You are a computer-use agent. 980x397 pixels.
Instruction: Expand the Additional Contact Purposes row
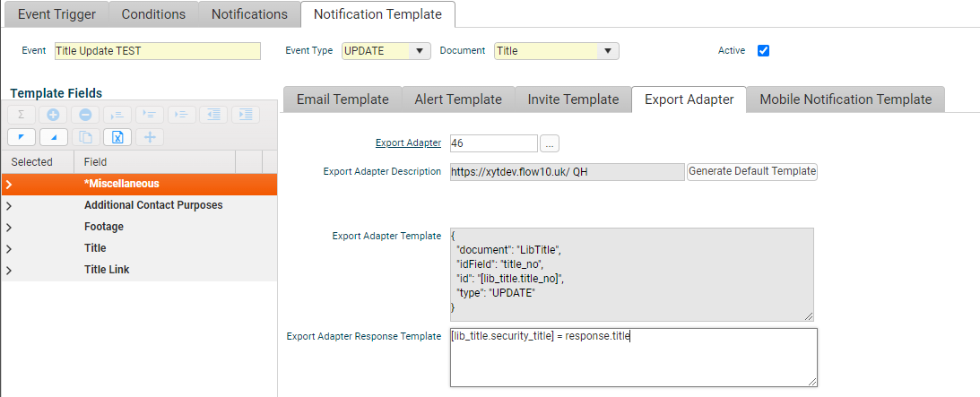9,205
